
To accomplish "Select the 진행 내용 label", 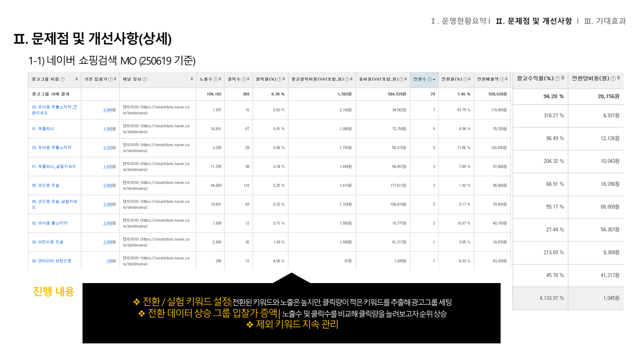I will pyautogui.click(x=53, y=291).
